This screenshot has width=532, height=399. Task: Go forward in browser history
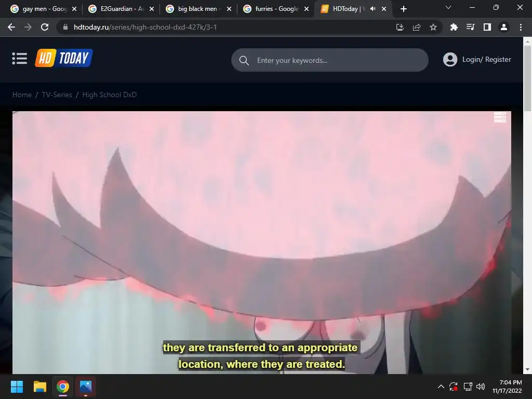point(28,27)
